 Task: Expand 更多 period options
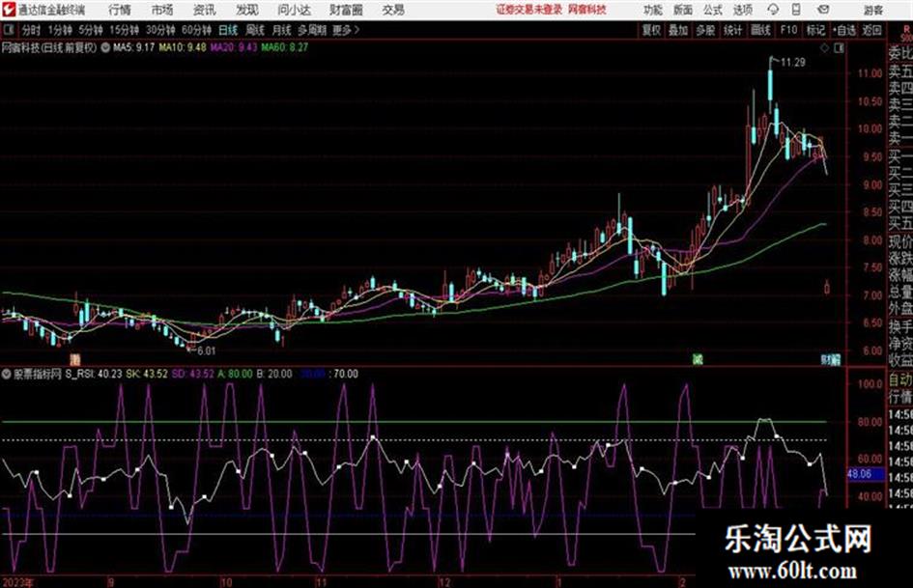[346, 30]
